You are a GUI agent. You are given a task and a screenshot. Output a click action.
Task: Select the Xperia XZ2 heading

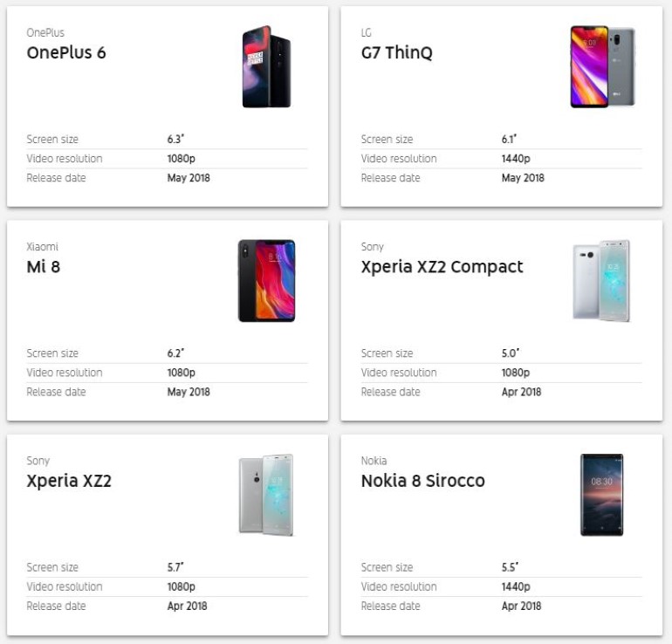(x=69, y=480)
